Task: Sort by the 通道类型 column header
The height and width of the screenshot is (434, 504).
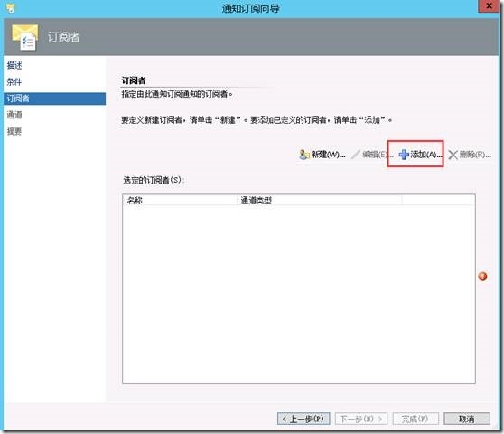Action: [320, 201]
